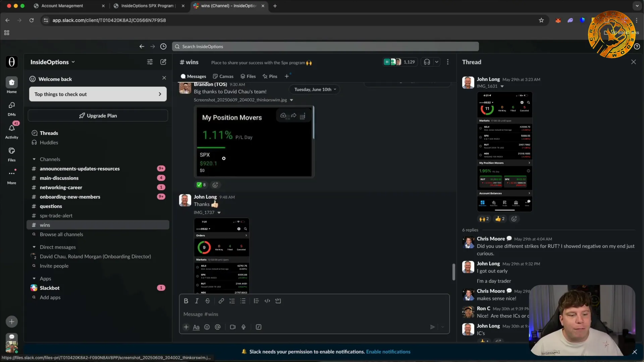Toggle the raised-hands reaction in thread
Image resolution: width=644 pixels, height=362 pixels.
coord(484,219)
